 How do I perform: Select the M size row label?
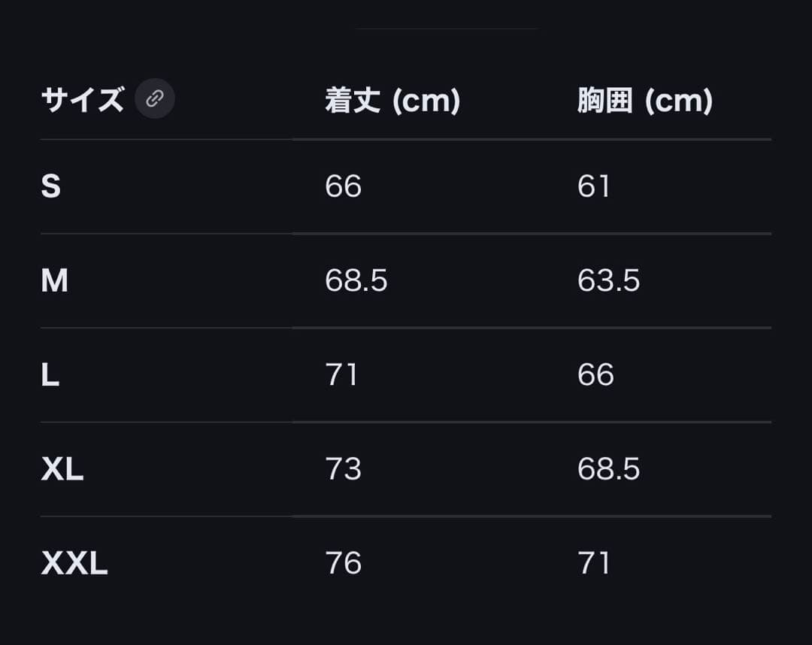[x=54, y=280]
